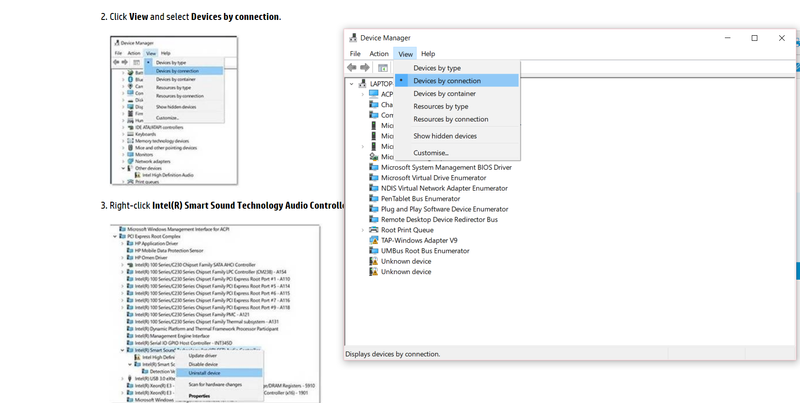Click the icon of the last Unknown device row
The width and height of the screenshot is (800, 403).
[373, 272]
